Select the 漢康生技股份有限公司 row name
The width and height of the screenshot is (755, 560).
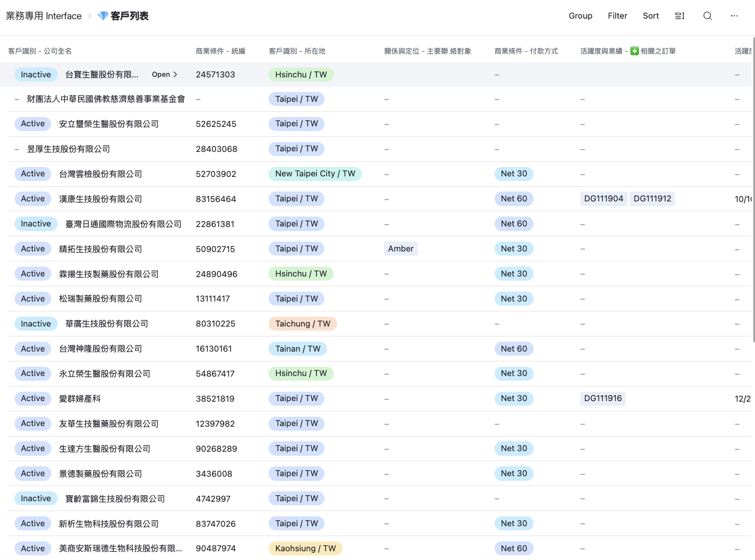click(x=100, y=199)
